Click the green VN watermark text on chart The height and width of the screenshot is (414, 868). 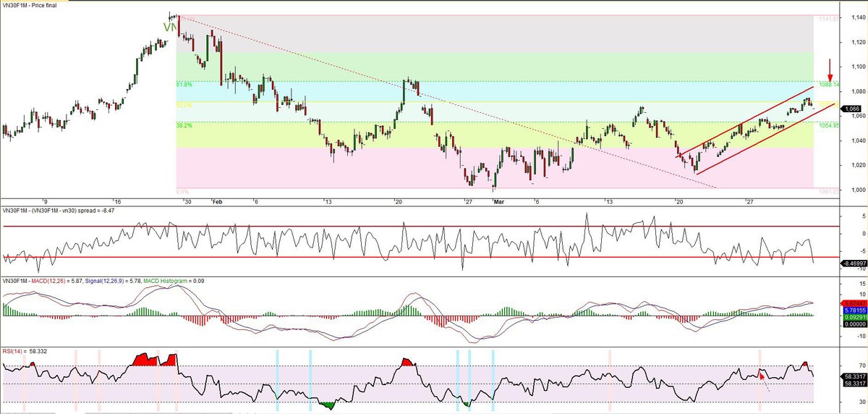[170, 28]
